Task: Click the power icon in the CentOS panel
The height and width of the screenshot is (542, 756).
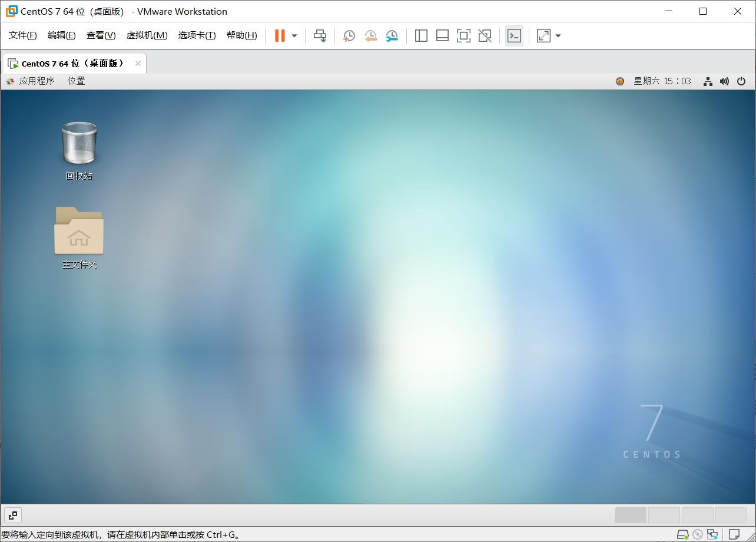Action: coord(741,81)
